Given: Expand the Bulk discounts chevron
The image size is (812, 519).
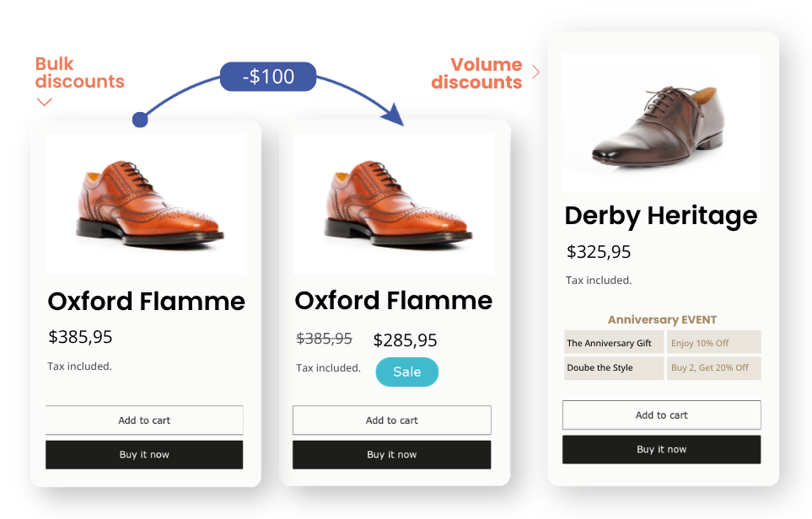Looking at the screenshot, I should pyautogui.click(x=44, y=102).
